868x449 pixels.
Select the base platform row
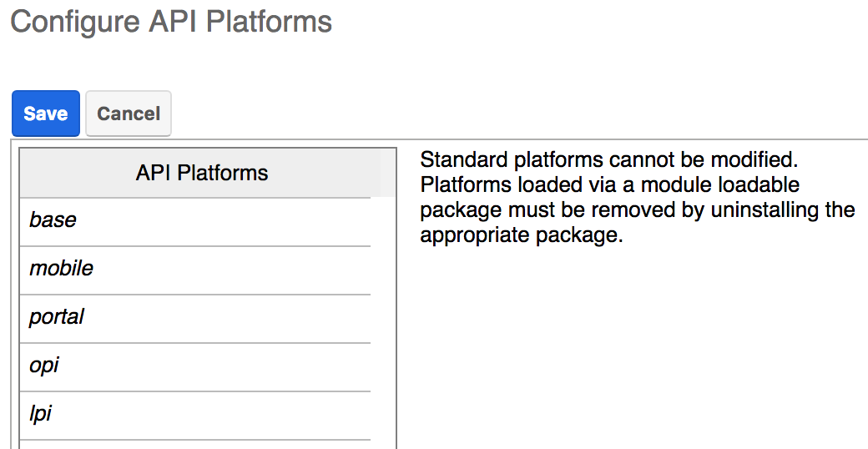(x=194, y=221)
